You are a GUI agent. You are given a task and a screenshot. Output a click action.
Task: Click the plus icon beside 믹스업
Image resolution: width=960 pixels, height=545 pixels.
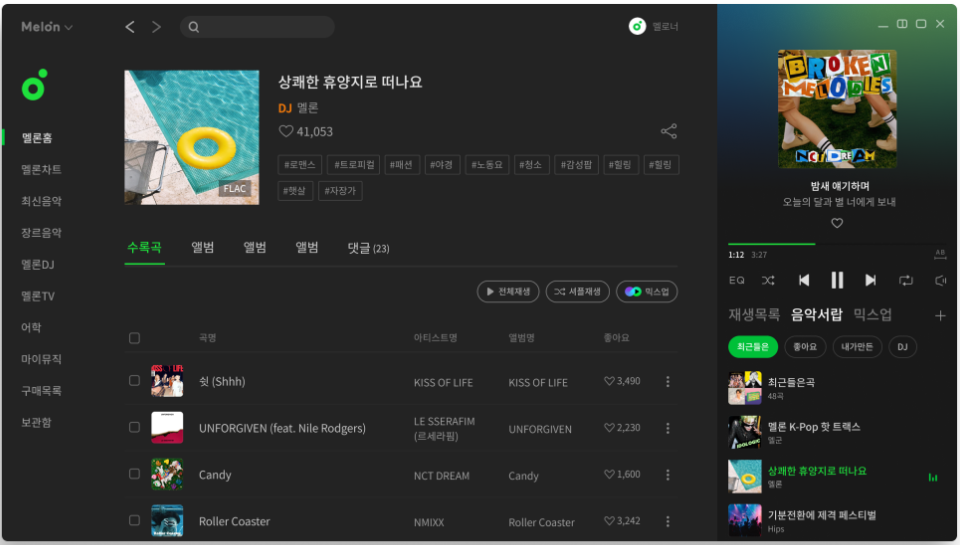tap(940, 316)
